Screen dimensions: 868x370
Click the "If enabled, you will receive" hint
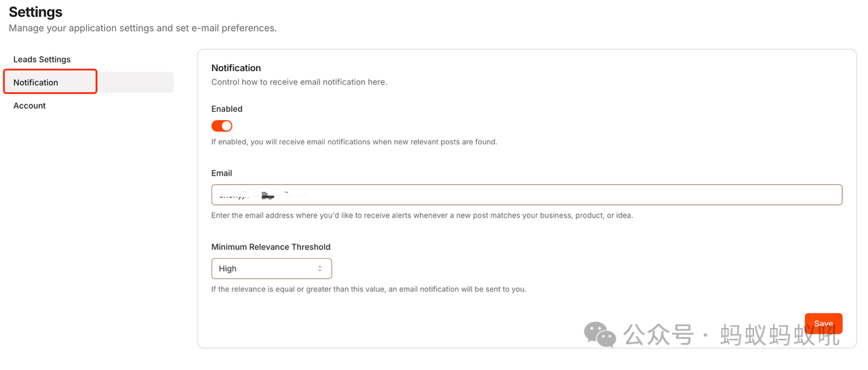coord(354,142)
